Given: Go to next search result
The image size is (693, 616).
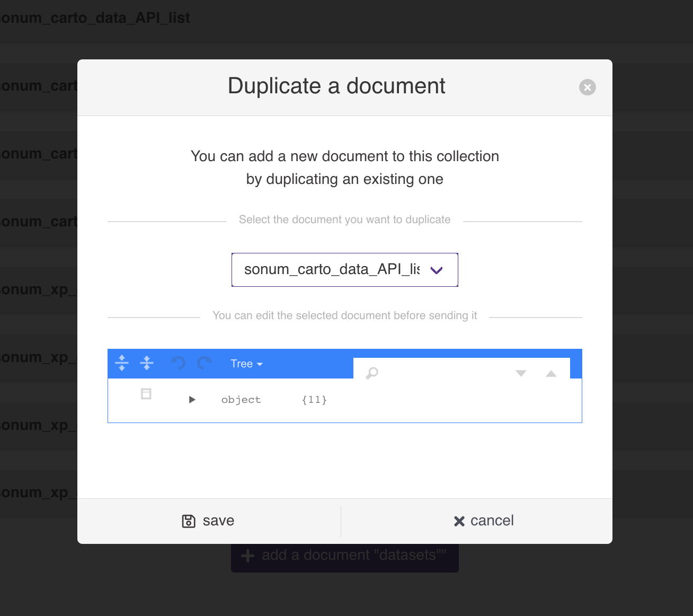Looking at the screenshot, I should [521, 373].
